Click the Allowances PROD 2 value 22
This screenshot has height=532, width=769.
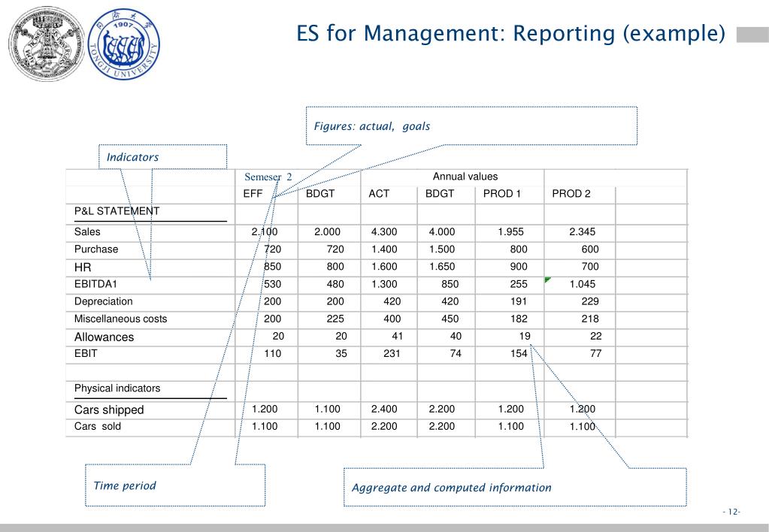(x=596, y=336)
